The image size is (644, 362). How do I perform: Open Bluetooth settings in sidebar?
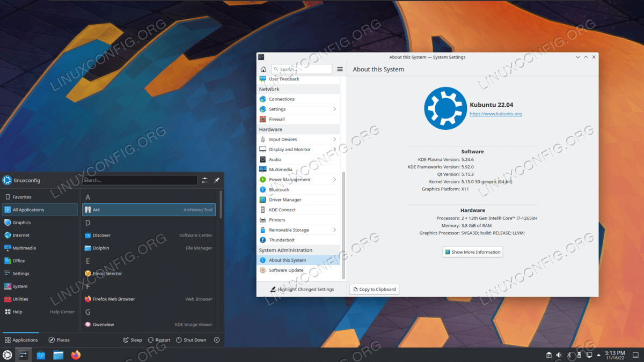point(298,189)
